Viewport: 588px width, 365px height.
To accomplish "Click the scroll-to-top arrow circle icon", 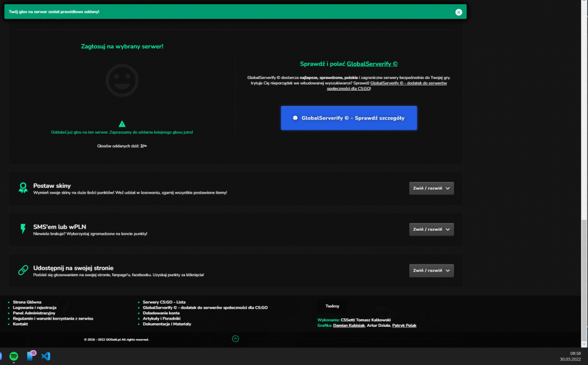I will 235,339.
